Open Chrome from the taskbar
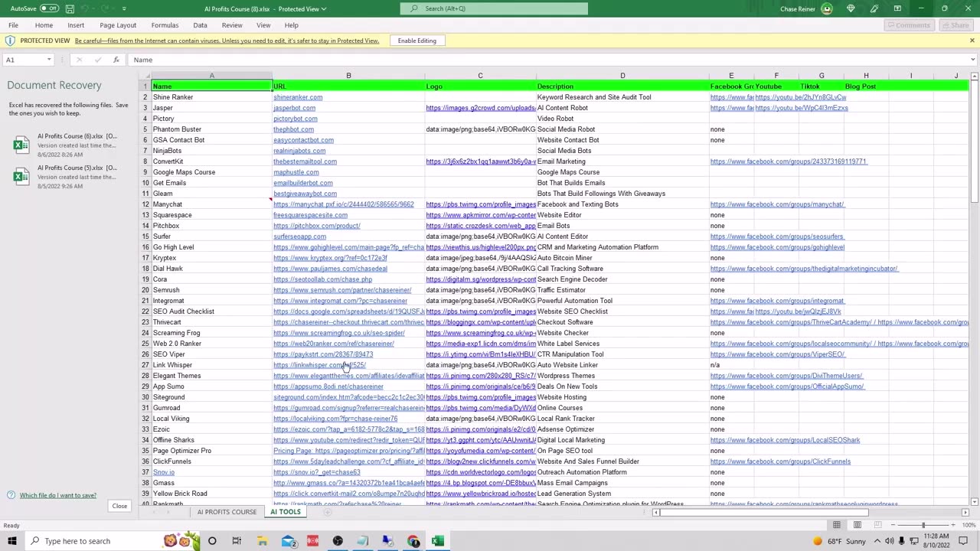980x551 pixels. tap(413, 541)
